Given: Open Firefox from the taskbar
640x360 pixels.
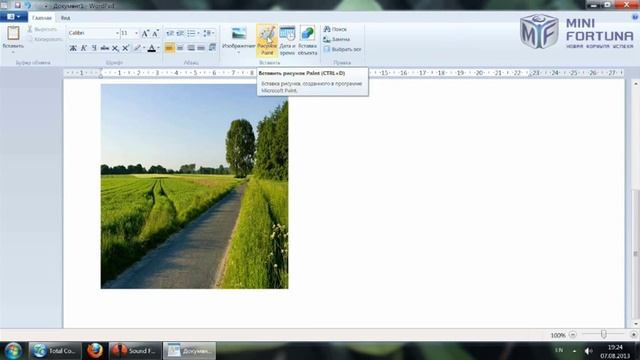Looking at the screenshot, I should click(95, 351).
